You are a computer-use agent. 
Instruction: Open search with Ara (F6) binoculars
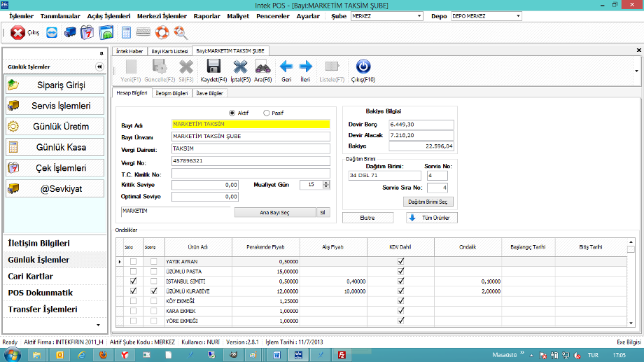pyautogui.click(x=262, y=67)
